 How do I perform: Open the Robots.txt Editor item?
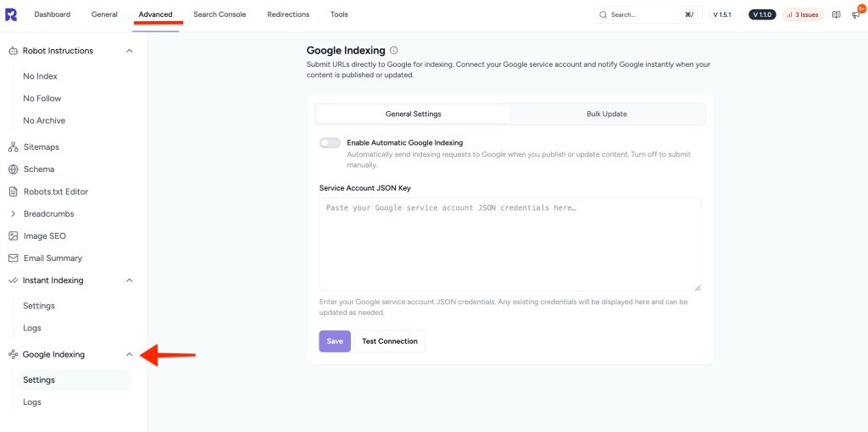[55, 191]
